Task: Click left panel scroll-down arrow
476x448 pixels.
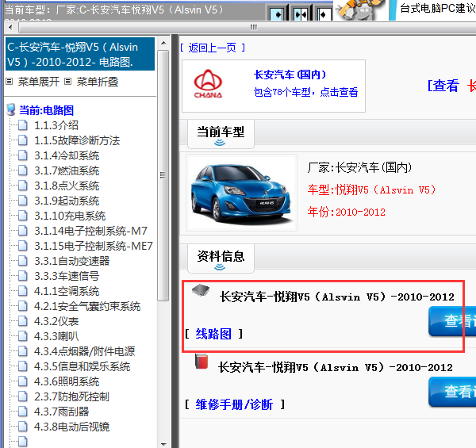Action: (163, 444)
